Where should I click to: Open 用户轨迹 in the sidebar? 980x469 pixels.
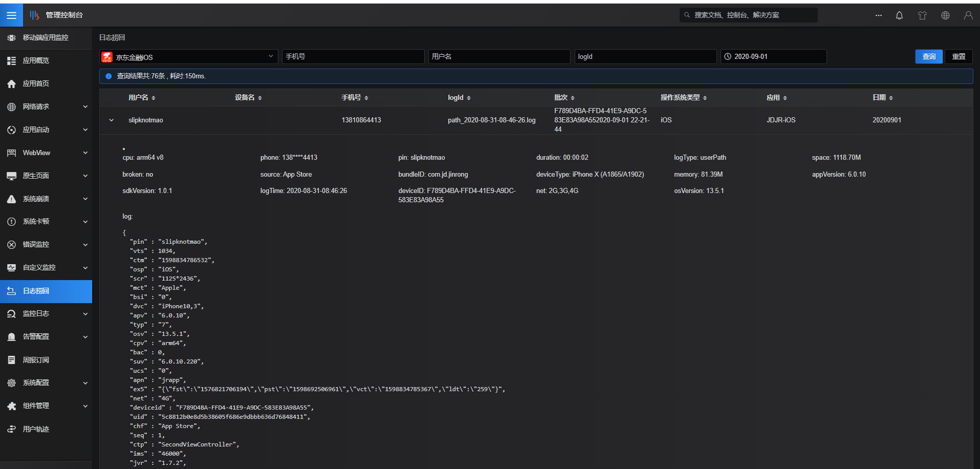pyautogui.click(x=46, y=430)
